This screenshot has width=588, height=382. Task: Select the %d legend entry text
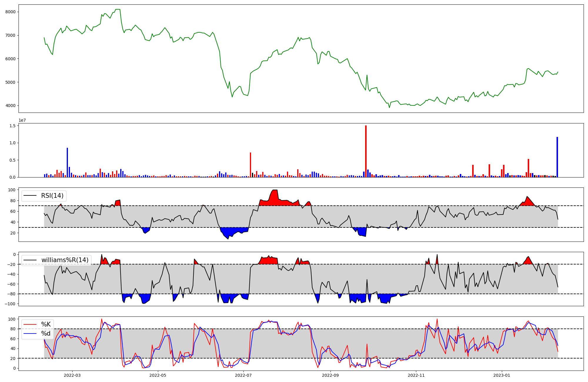[x=46, y=334]
